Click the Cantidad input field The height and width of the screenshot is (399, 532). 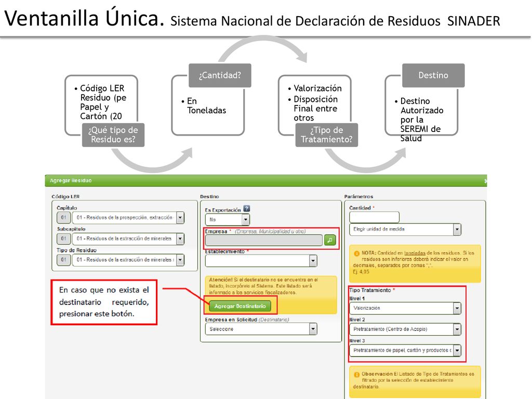pos(374,217)
